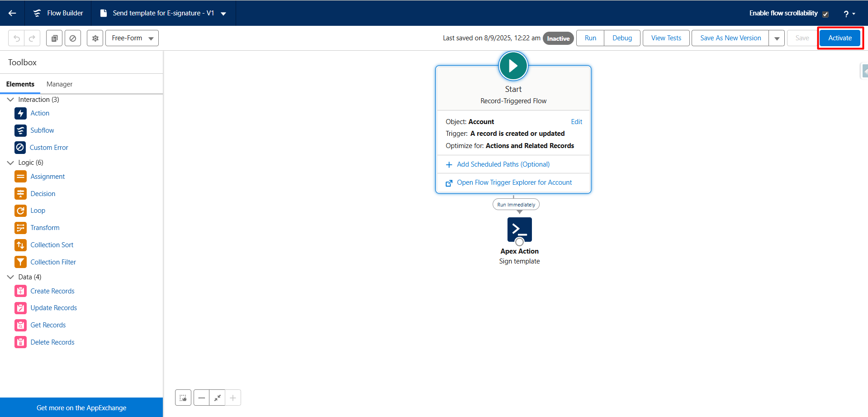Open the help question mark menu

point(849,14)
